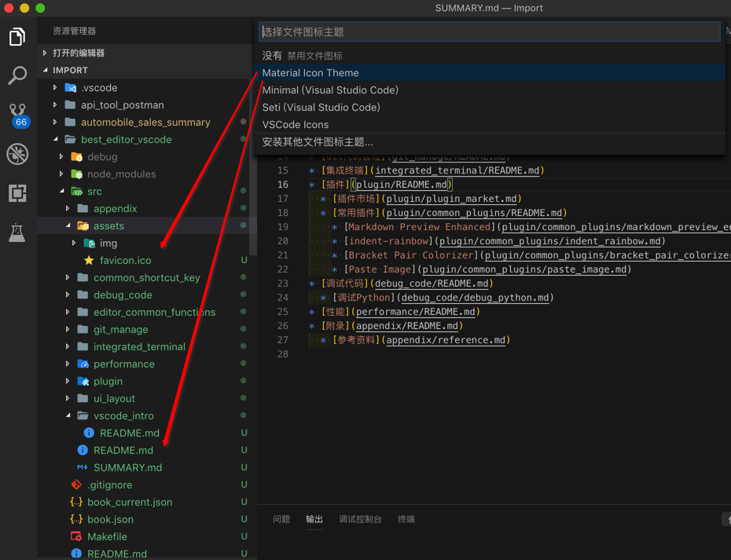Click the vscode_intro open folder icon
The width and height of the screenshot is (731, 560).
[x=83, y=415]
